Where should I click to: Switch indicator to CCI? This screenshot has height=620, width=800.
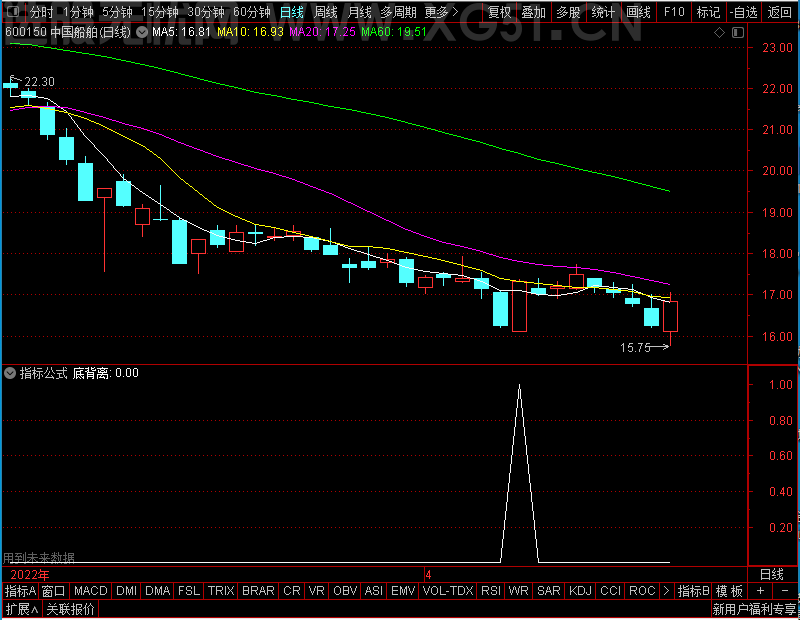[610, 591]
